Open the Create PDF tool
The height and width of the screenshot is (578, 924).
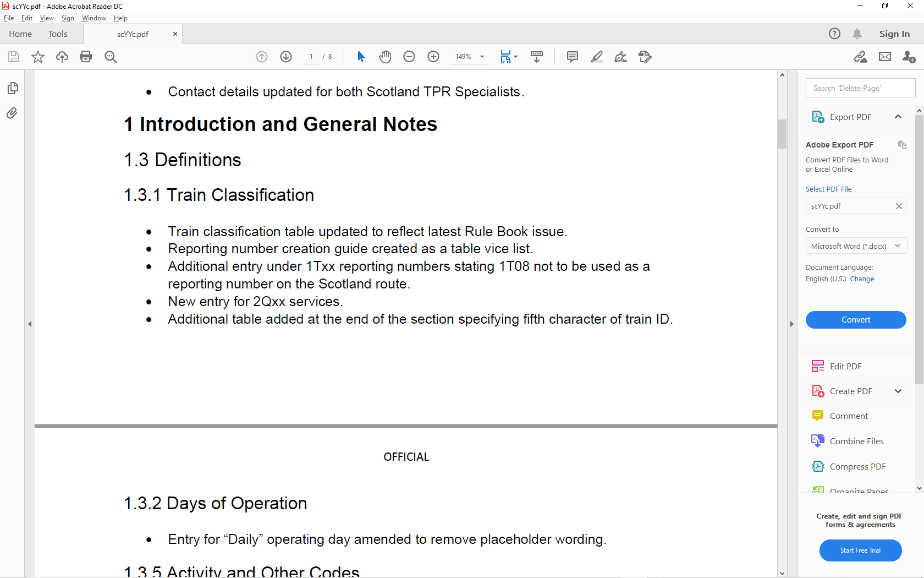tap(850, 391)
